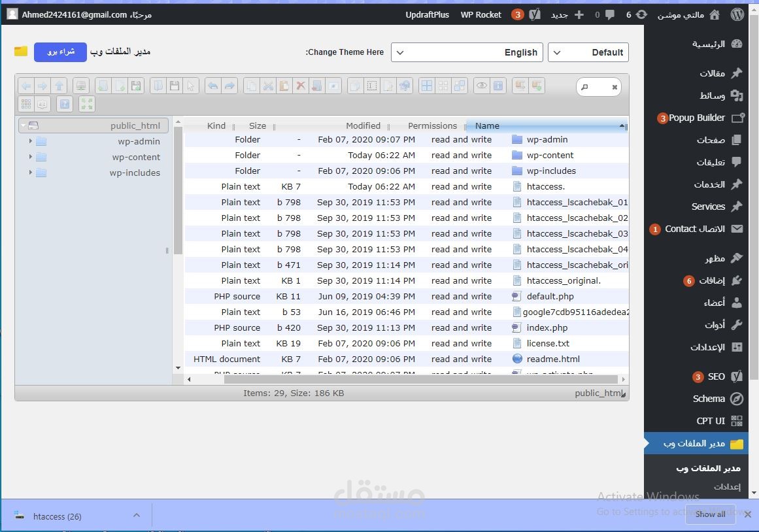The height and width of the screenshot is (532, 759).
Task: Select the license.txt file row
Action: click(x=407, y=343)
